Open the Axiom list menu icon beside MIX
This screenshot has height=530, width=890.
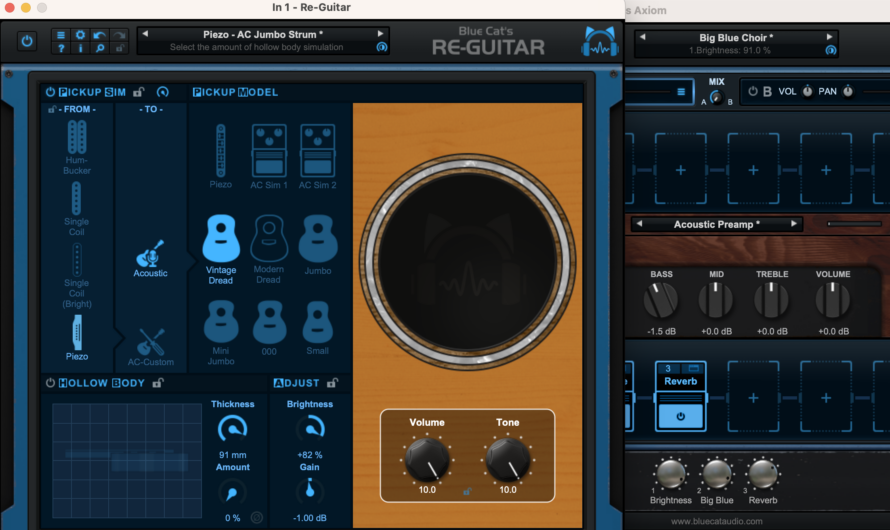pos(681,92)
